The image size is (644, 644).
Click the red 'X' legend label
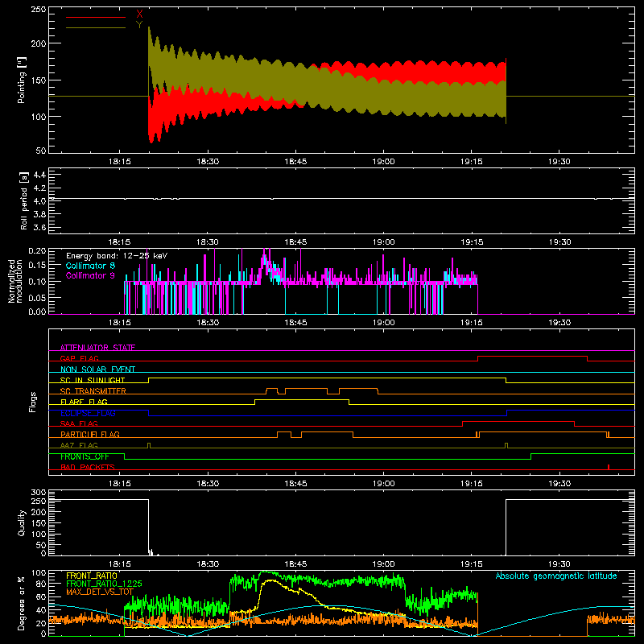tap(139, 14)
